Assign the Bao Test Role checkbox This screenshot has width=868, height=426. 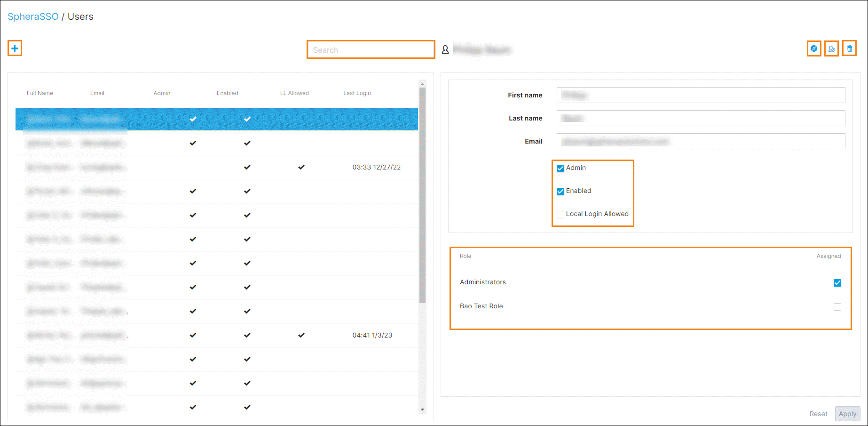pos(837,307)
